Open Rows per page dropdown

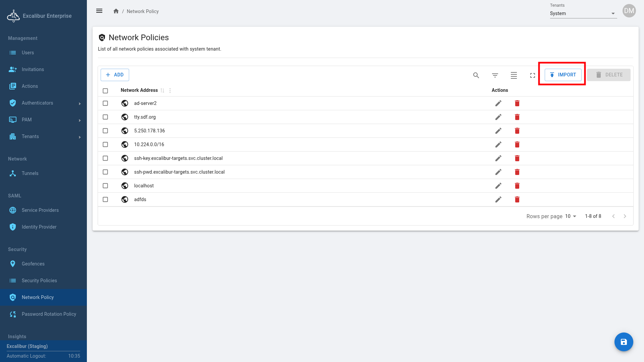tap(571, 216)
